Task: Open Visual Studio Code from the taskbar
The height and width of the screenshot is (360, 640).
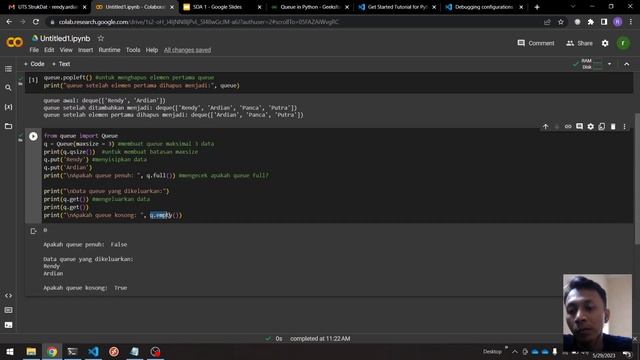Action: 93,352
